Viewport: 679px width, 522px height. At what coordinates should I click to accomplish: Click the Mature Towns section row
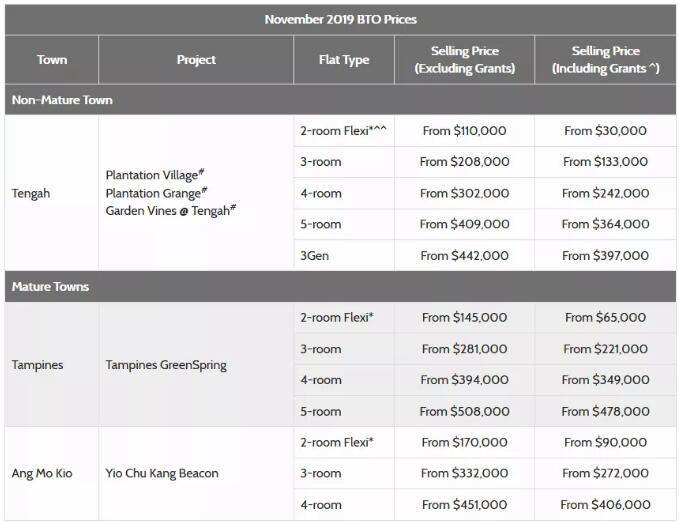(51, 287)
